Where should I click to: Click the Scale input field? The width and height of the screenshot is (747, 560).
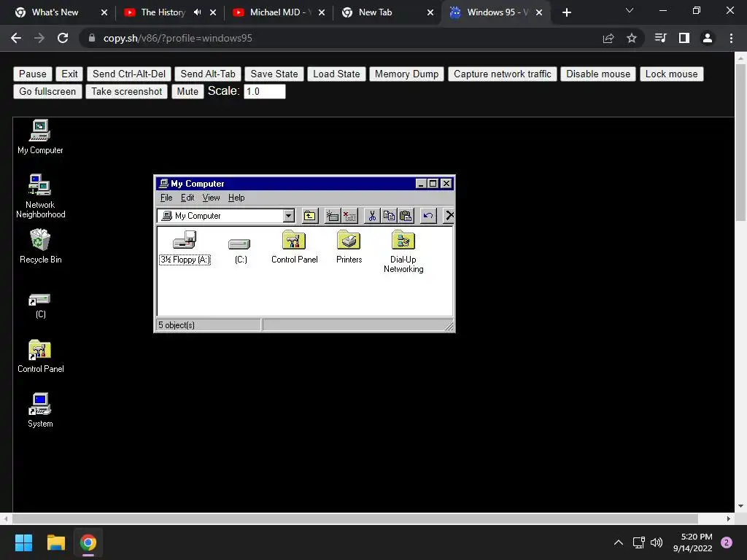264,91
